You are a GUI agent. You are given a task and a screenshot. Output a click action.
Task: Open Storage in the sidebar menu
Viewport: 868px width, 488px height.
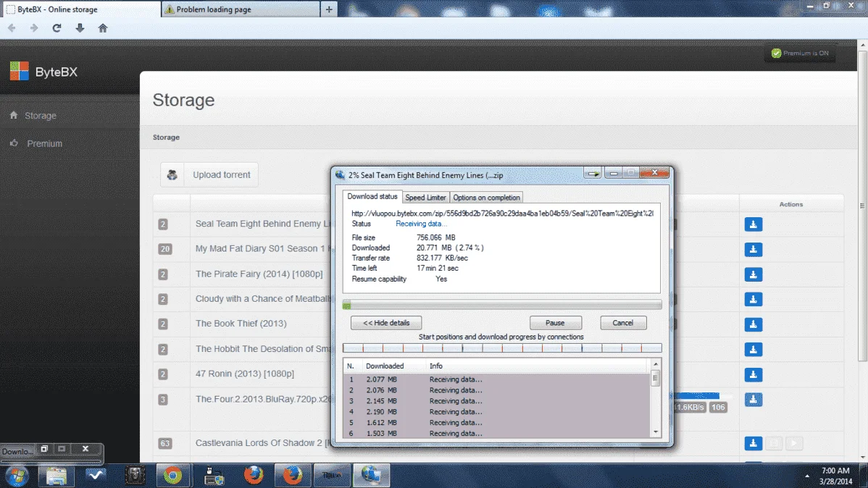[x=41, y=116]
